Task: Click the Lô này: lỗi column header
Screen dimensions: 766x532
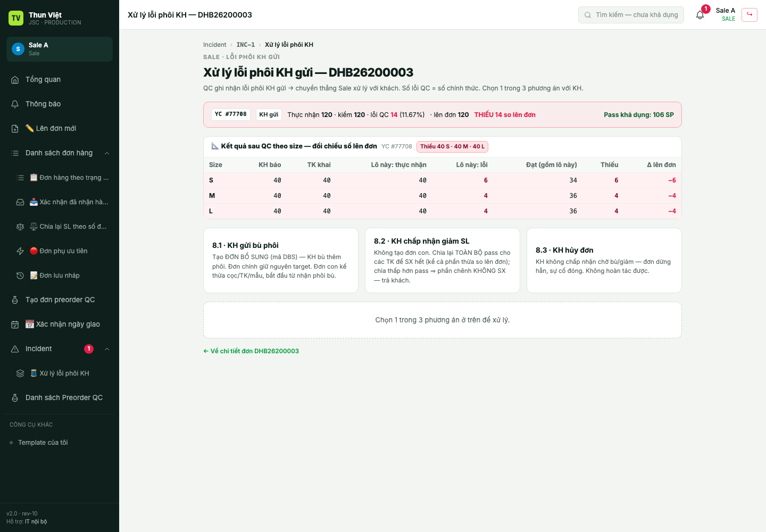Action: click(x=472, y=165)
